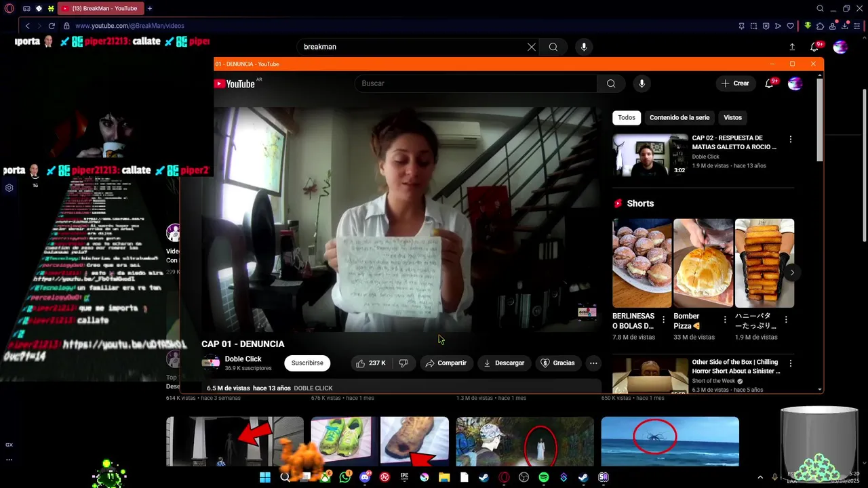This screenshot has height=488, width=868.
Task: Click settings gear in left sidebar
Action: (9, 188)
